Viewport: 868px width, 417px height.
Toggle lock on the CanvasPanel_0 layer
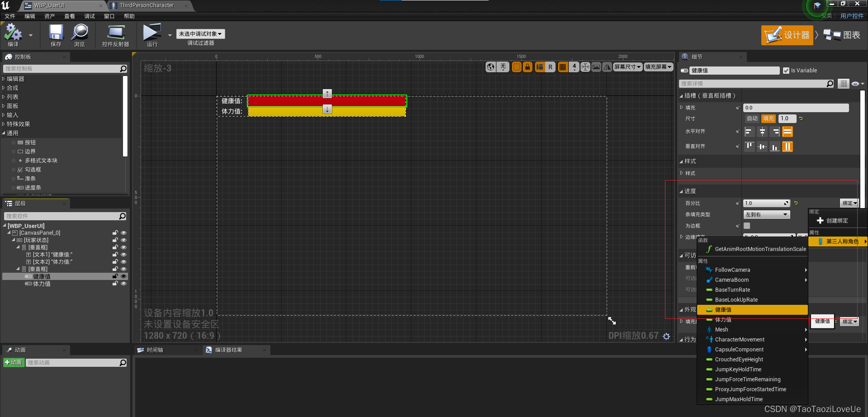[115, 232]
